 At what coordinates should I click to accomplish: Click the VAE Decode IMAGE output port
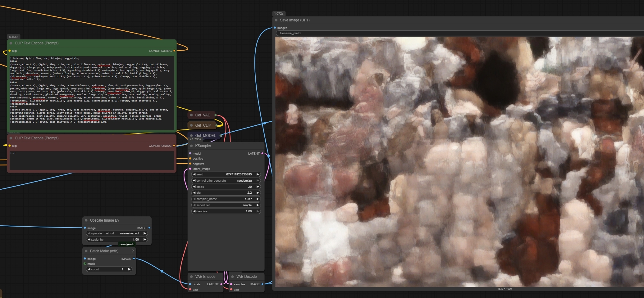click(x=262, y=284)
